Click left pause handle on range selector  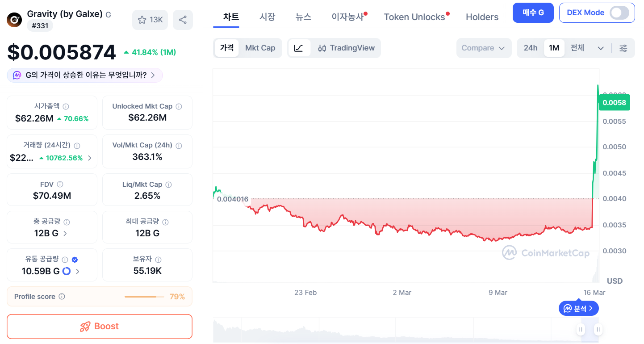click(581, 330)
